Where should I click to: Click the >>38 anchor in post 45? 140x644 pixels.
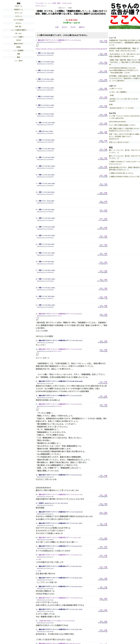pyautogui.click(x=38, y=560)
